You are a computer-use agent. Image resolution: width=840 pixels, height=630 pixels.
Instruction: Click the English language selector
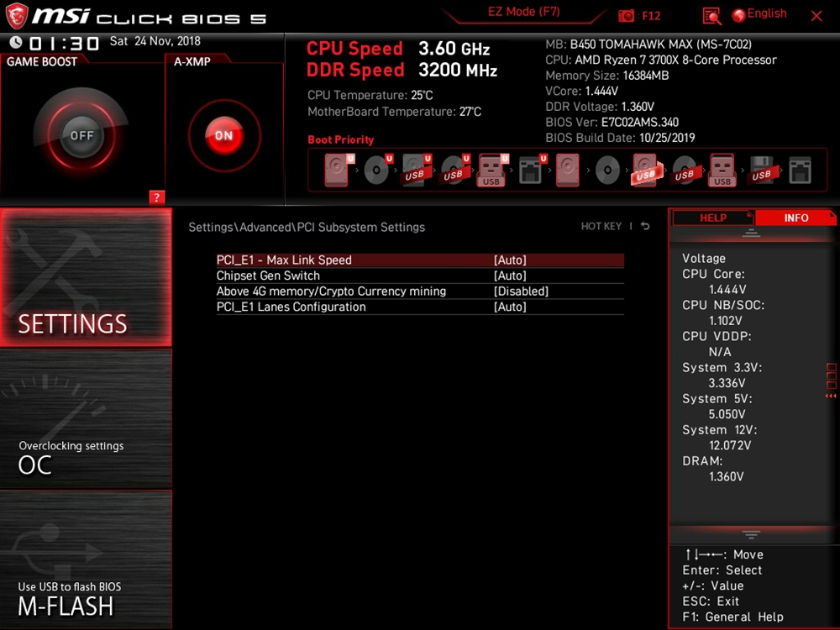point(767,14)
